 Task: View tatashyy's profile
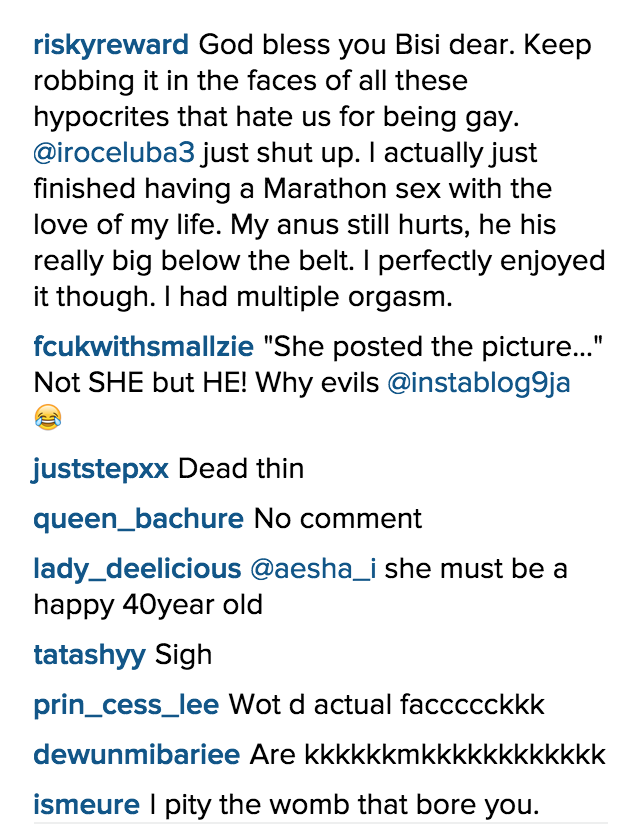89,655
